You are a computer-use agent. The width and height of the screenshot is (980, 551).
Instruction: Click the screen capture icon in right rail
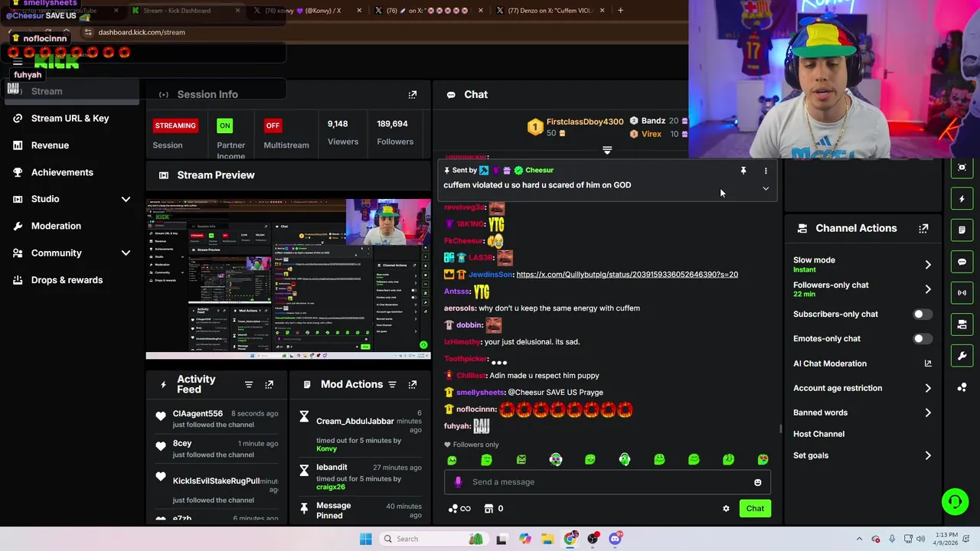[x=962, y=168]
